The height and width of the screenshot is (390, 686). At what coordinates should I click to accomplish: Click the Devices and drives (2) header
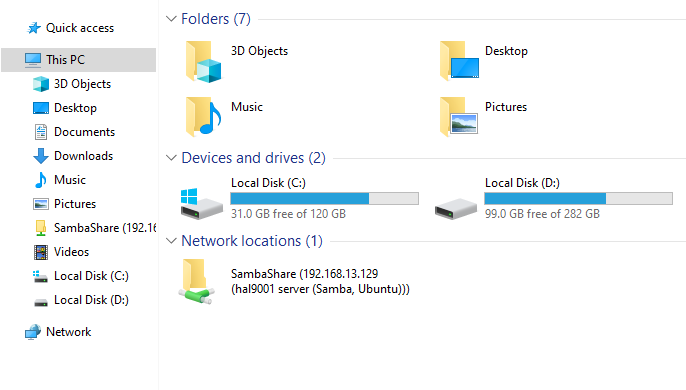pos(253,158)
